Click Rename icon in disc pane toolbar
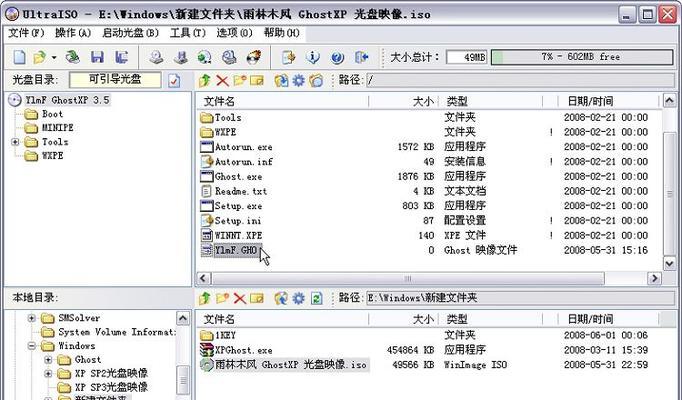The height and width of the screenshot is (400, 682). coord(257,80)
